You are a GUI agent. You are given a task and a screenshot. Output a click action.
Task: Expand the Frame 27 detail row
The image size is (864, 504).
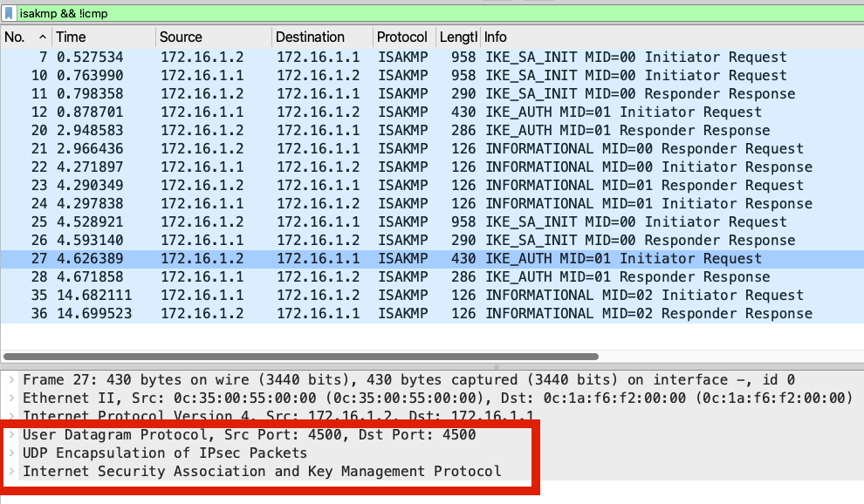coord(11,379)
